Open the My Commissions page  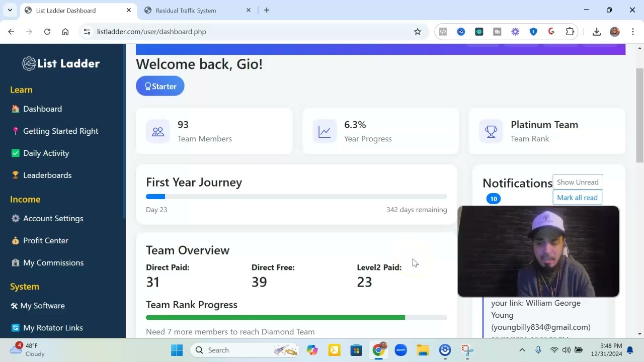(x=47, y=262)
